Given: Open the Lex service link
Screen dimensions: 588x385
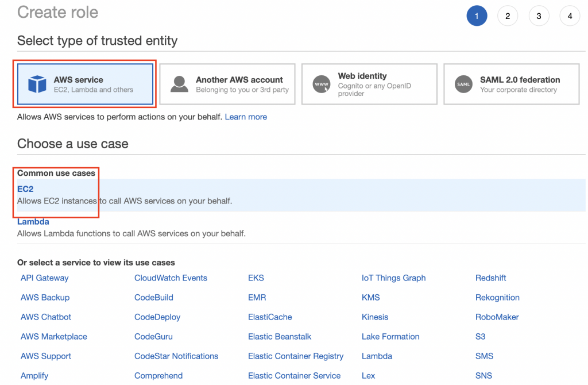Looking at the screenshot, I should click(368, 376).
